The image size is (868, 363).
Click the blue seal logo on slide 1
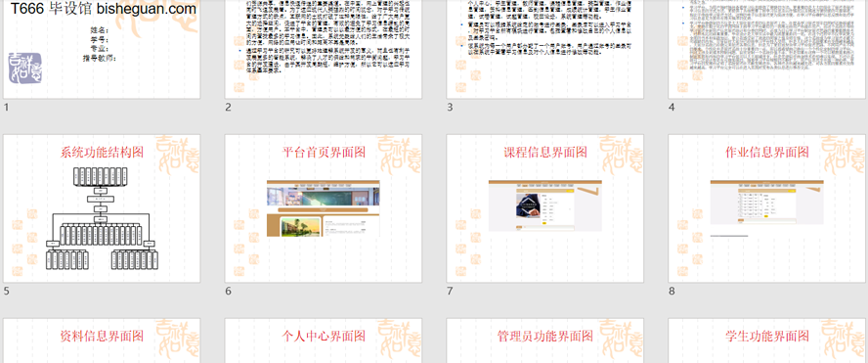(25, 68)
